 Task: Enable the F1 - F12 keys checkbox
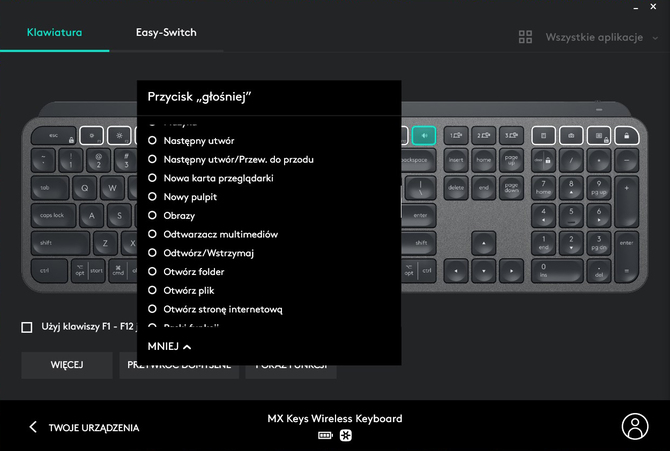coord(27,327)
